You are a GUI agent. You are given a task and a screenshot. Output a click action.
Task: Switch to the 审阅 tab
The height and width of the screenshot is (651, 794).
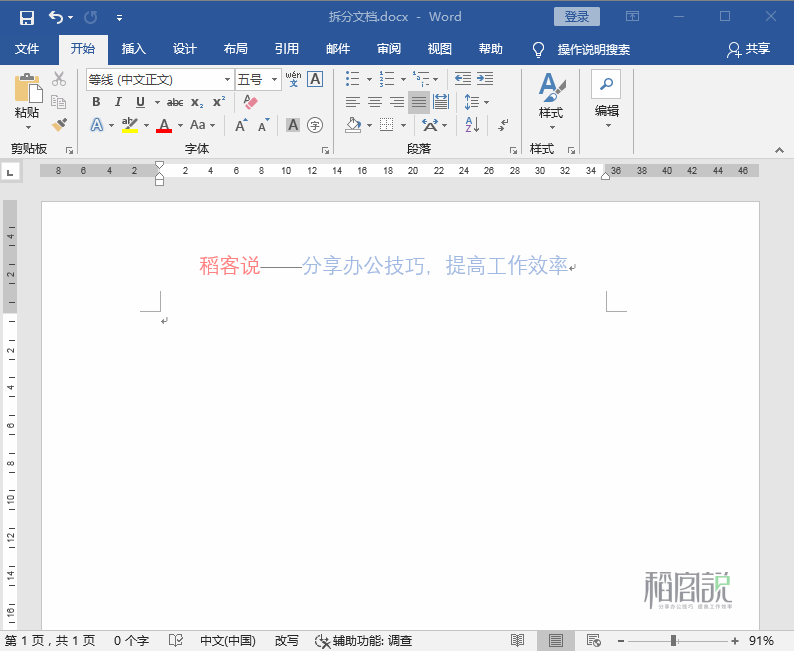pos(389,49)
